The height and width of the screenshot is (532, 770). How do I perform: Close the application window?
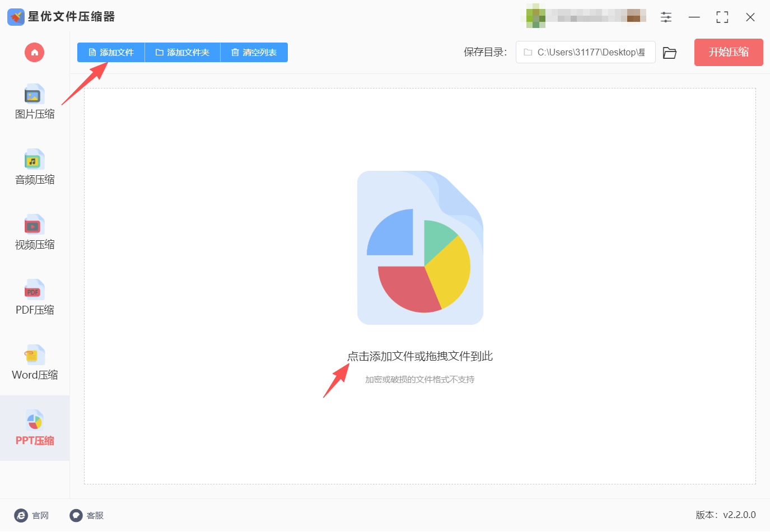tap(750, 17)
